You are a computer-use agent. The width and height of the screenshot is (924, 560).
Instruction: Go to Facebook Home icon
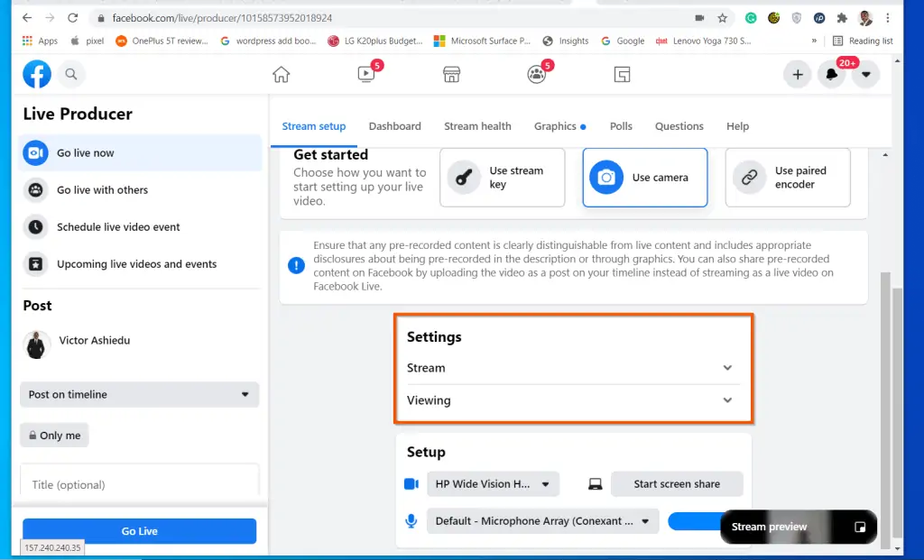coord(282,74)
